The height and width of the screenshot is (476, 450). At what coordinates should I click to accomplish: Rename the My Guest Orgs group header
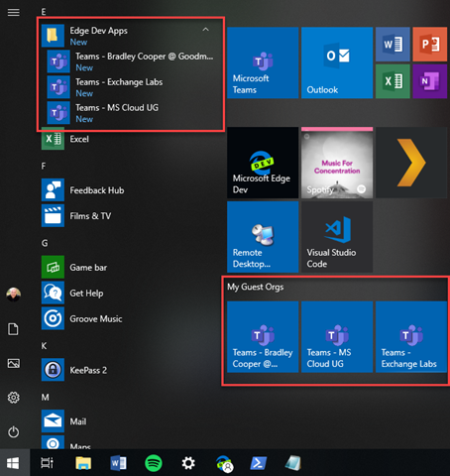click(x=256, y=287)
